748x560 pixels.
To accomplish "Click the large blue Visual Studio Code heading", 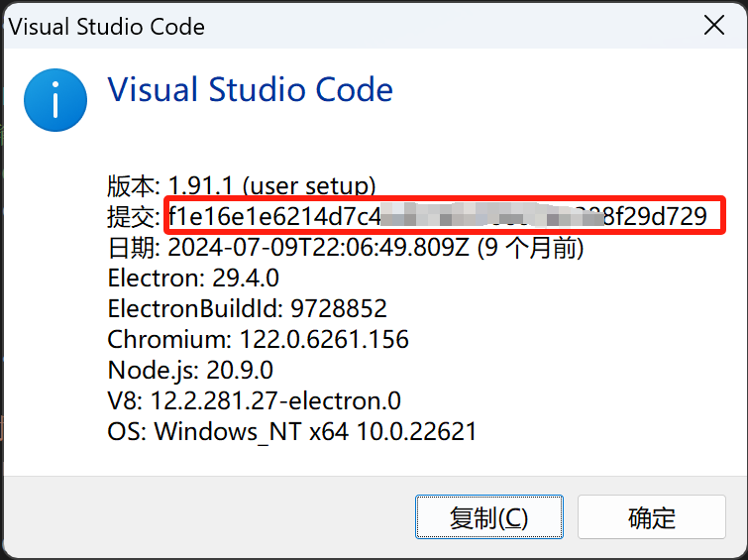I will [x=250, y=90].
